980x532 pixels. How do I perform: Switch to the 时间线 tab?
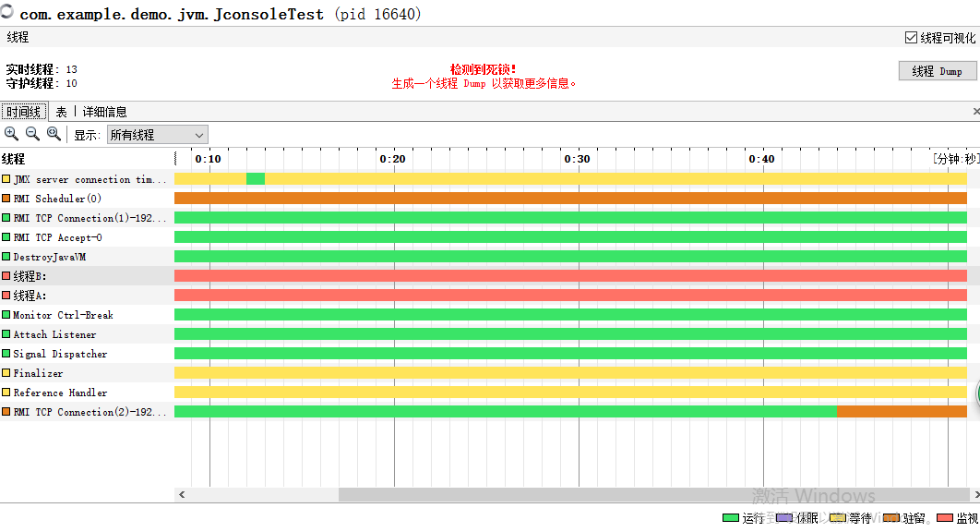(24, 112)
